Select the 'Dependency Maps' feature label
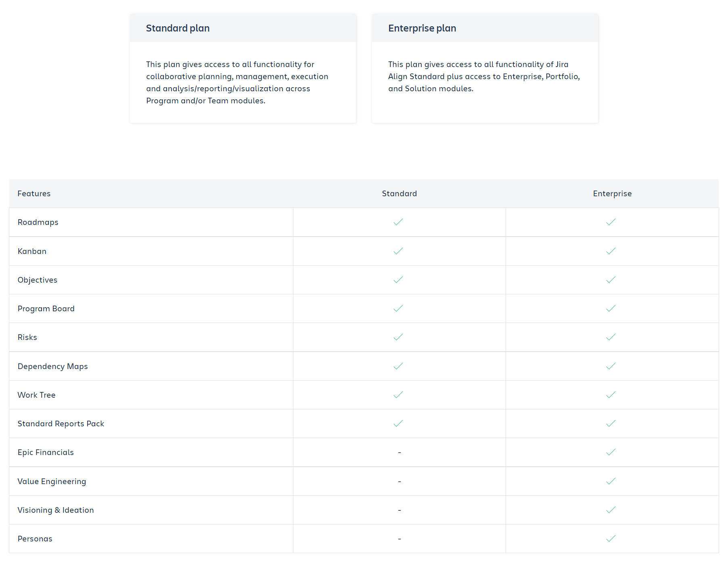 coord(52,366)
